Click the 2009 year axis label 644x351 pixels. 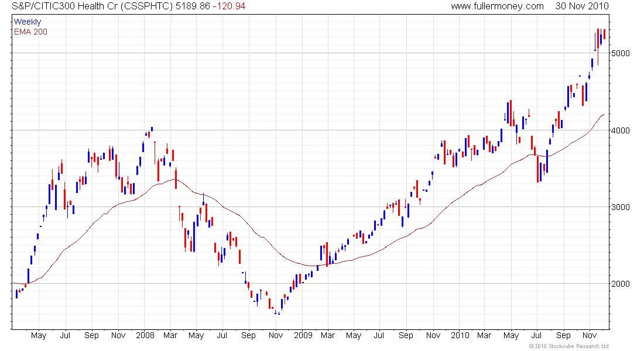coord(303,335)
